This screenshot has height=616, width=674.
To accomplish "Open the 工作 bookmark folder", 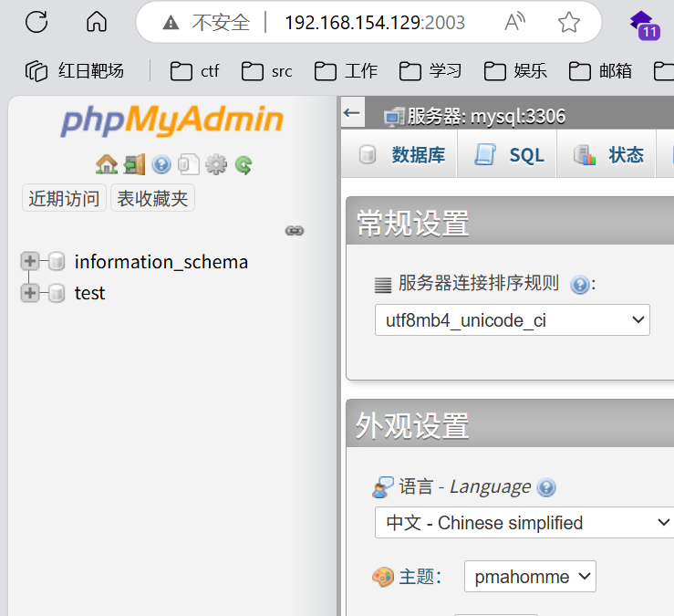I will tap(346, 71).
